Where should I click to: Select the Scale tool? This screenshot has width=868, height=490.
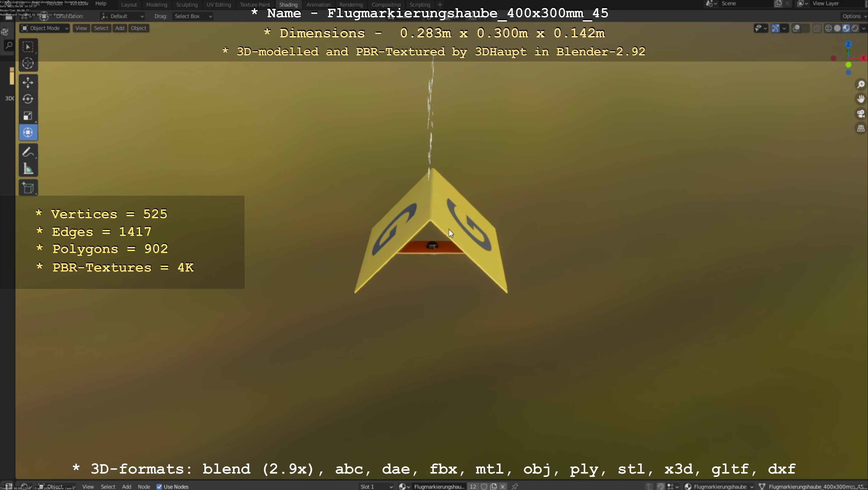pyautogui.click(x=28, y=116)
